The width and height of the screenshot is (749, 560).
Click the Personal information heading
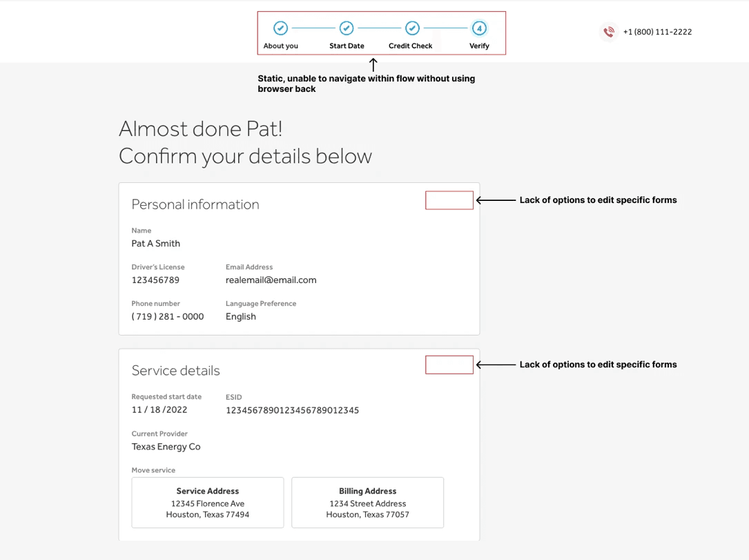pos(195,204)
